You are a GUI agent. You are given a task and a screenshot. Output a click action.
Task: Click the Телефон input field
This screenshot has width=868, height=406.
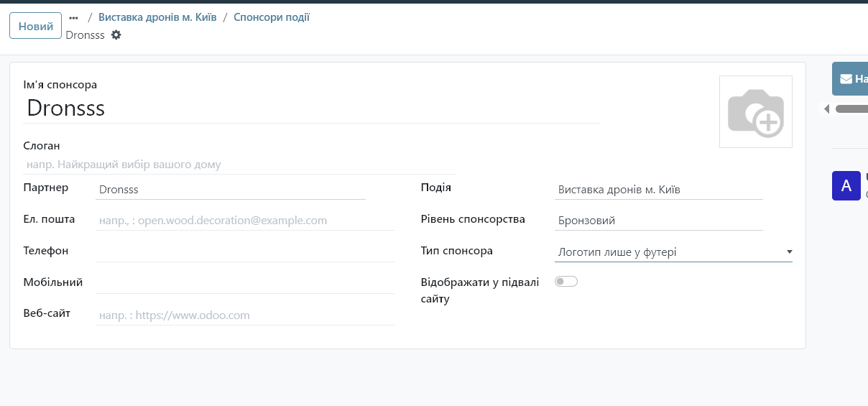[244, 252]
